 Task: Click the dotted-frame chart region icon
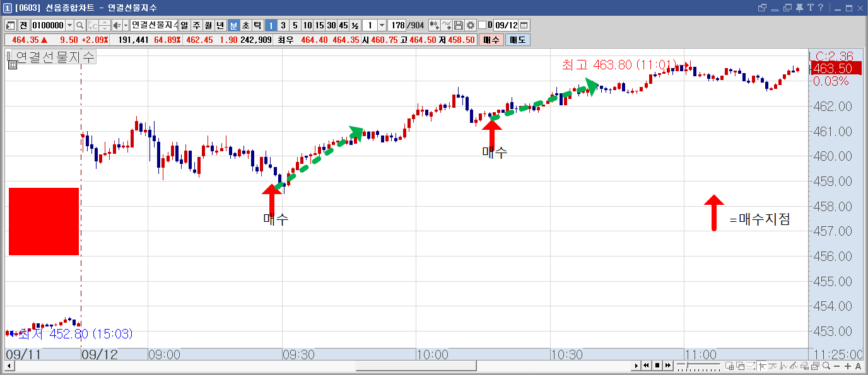pos(751,366)
